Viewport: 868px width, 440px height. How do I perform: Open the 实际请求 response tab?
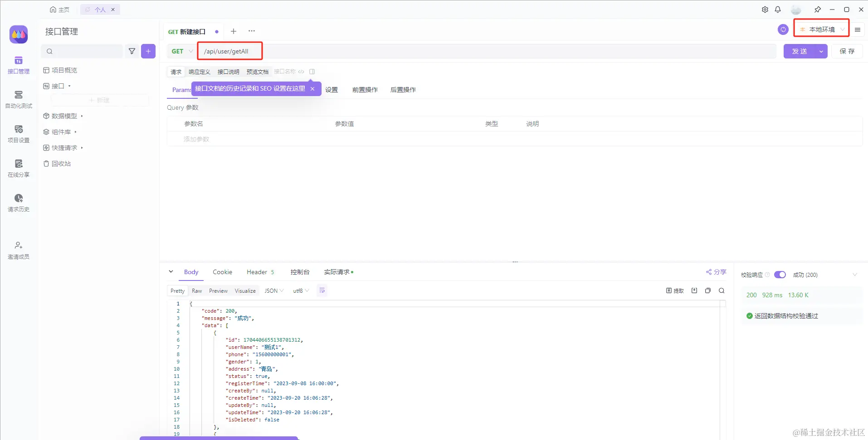coord(339,272)
